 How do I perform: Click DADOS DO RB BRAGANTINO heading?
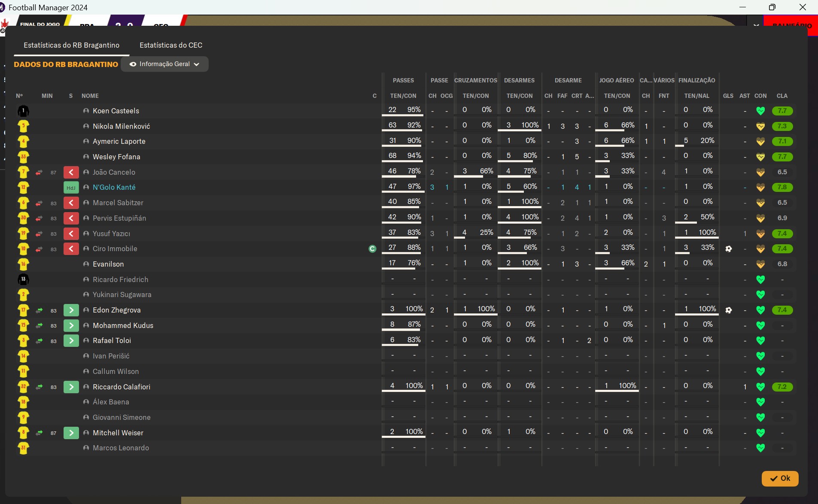tap(66, 64)
